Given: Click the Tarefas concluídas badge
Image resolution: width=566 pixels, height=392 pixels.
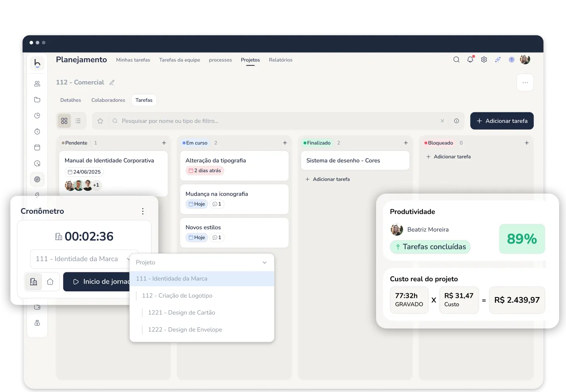Looking at the screenshot, I should coord(430,247).
